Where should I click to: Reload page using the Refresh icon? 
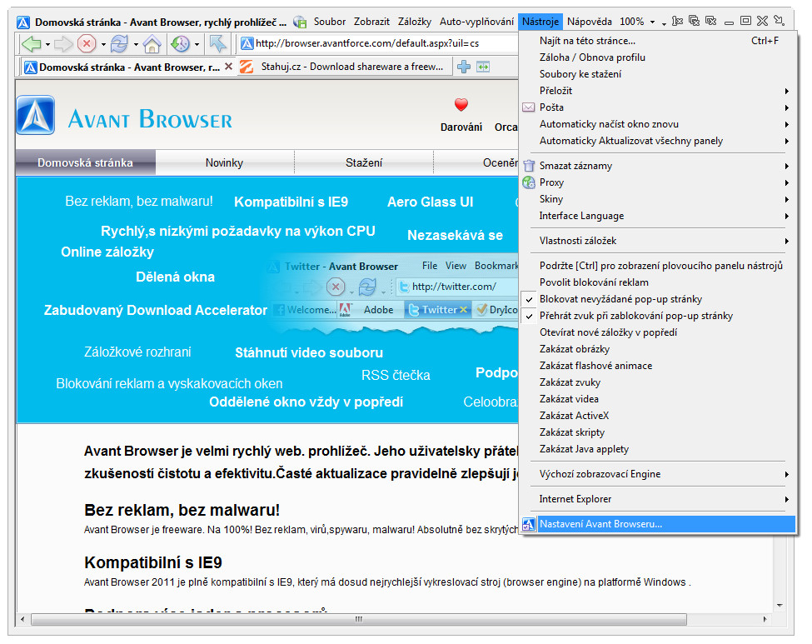click(x=119, y=43)
